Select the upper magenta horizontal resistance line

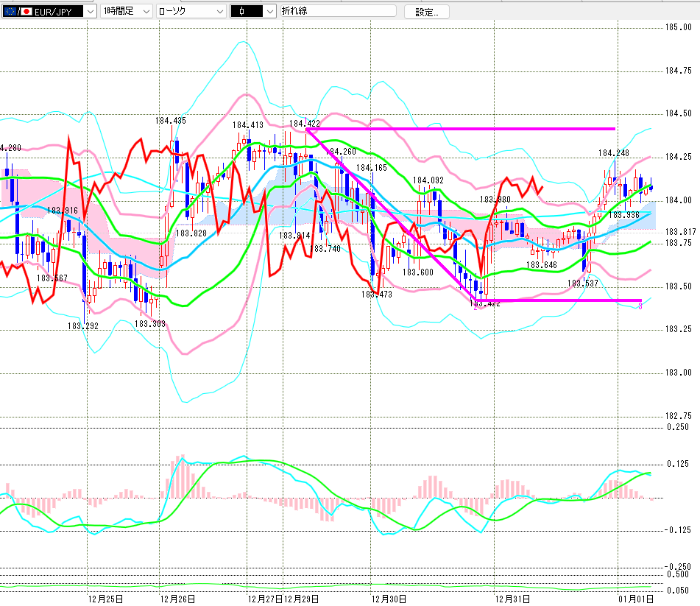(x=478, y=129)
